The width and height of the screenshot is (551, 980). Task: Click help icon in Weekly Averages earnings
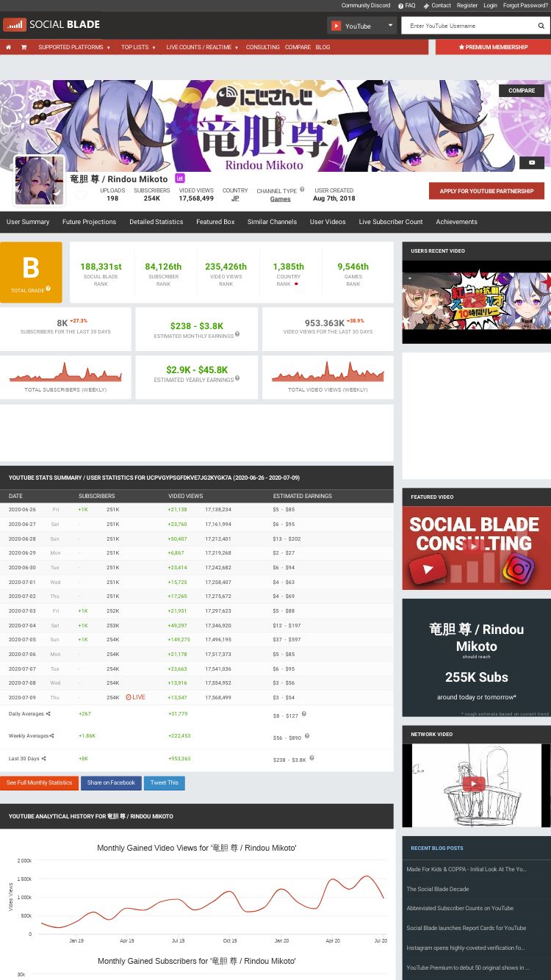click(307, 735)
